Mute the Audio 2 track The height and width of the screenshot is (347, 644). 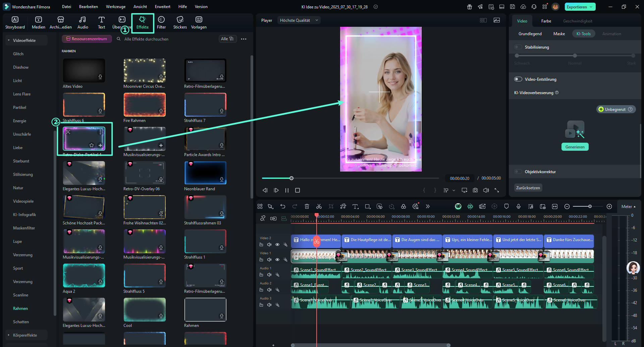click(269, 290)
